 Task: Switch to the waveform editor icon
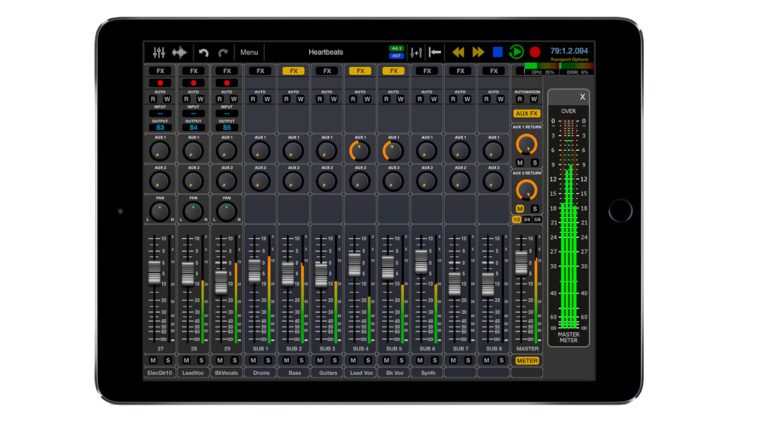[x=180, y=52]
